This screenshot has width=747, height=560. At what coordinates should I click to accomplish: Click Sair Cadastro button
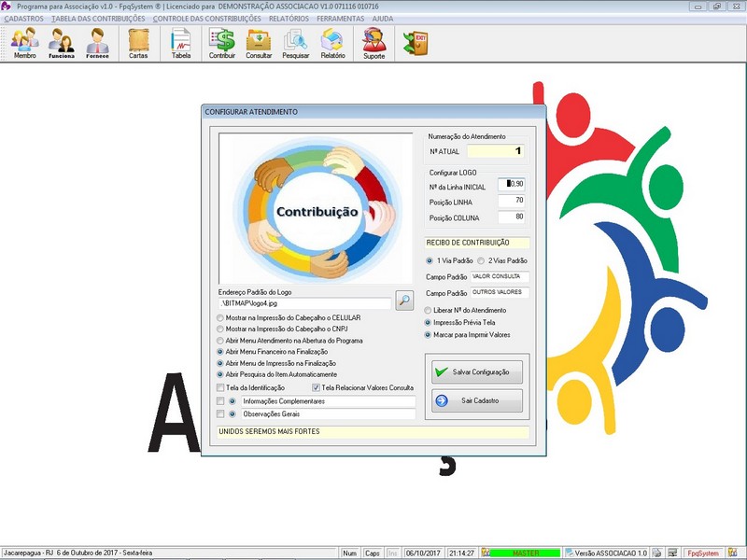point(477,401)
